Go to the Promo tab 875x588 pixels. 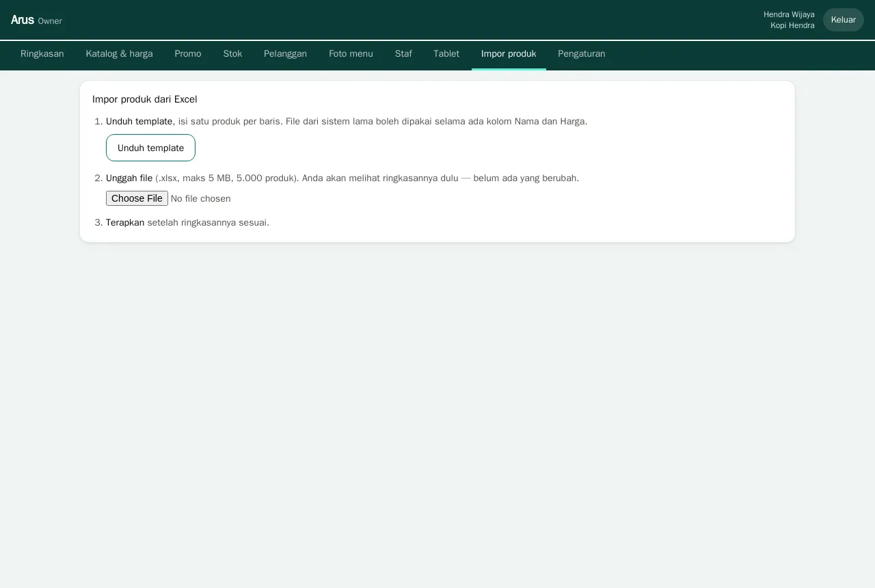point(188,54)
